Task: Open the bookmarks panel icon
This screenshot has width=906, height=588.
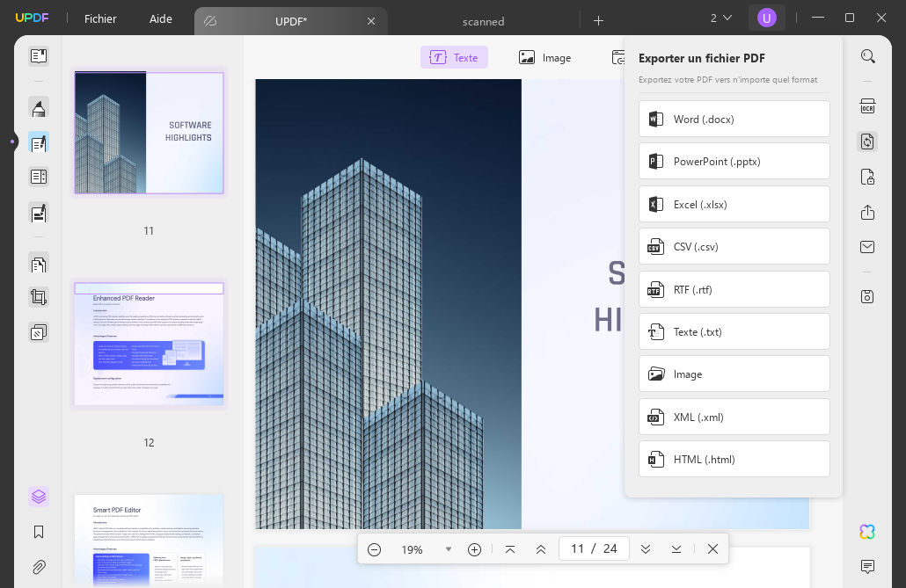Action: pos(39,532)
